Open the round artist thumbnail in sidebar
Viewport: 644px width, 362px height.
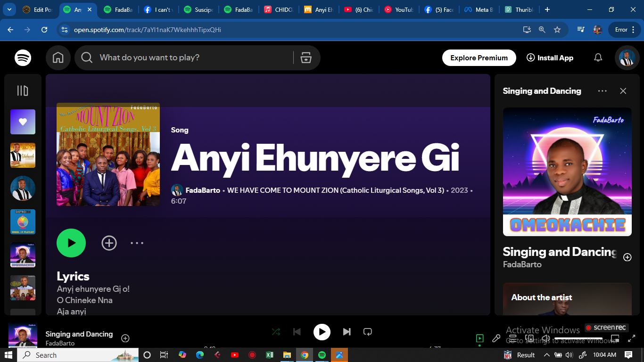23,189
